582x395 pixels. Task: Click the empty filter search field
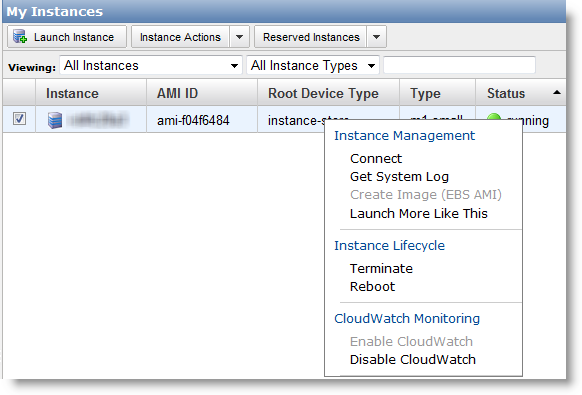(459, 65)
